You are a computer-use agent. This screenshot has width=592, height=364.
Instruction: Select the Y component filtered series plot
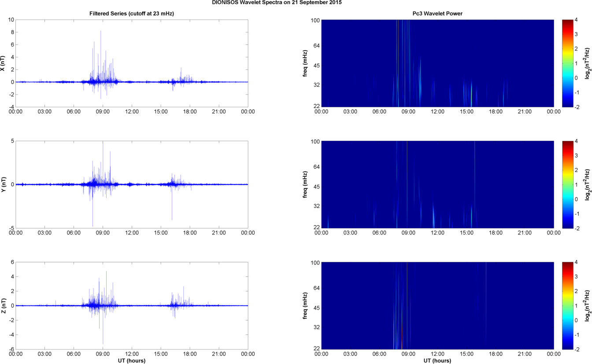(x=132, y=184)
